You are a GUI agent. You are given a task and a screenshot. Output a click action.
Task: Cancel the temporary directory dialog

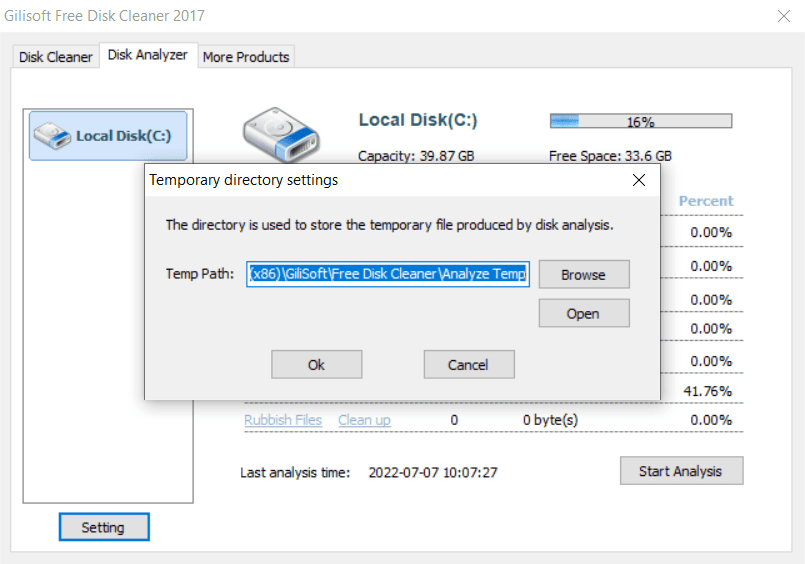point(469,365)
